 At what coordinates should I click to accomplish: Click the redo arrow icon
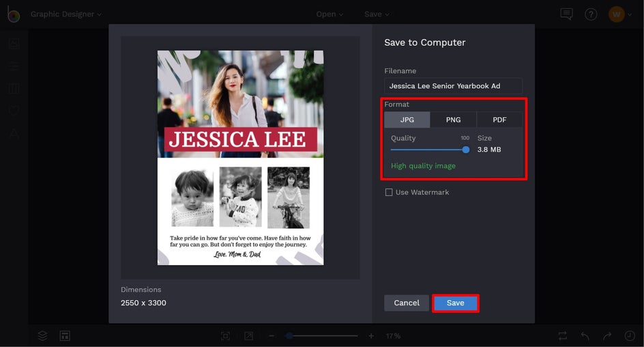(607, 336)
